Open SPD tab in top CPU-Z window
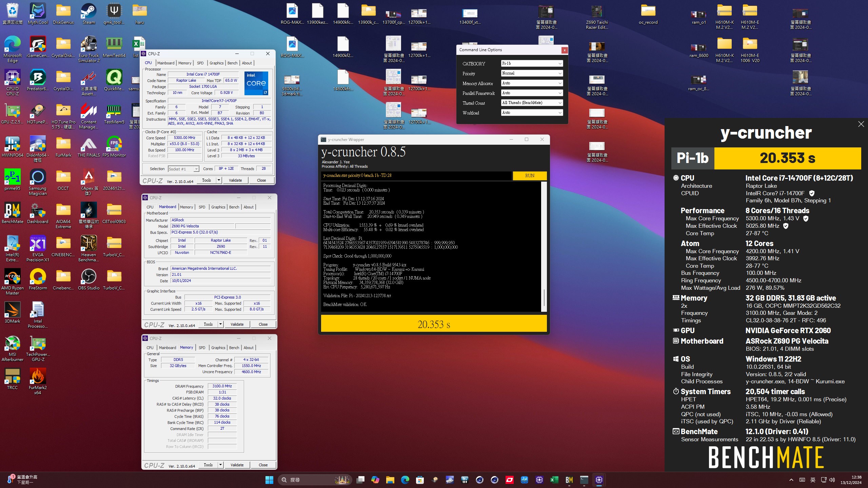This screenshot has height=488, width=868. point(200,63)
